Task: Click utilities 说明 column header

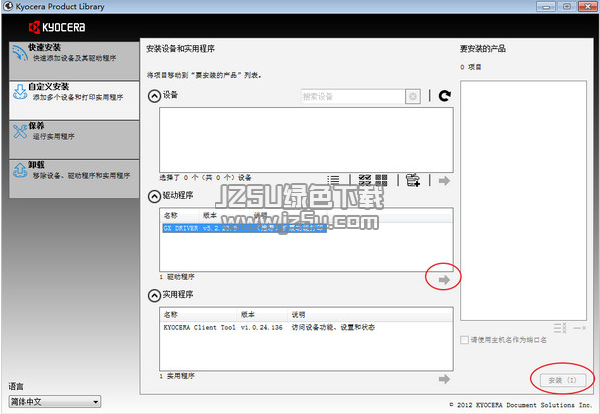Action: (370, 315)
